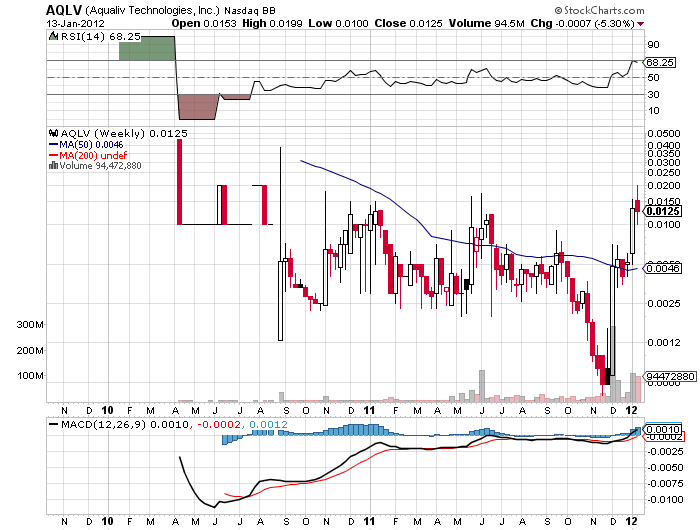Click year 11 on the MACD panel time axis
The width and height of the screenshot is (700, 530).
[370, 521]
